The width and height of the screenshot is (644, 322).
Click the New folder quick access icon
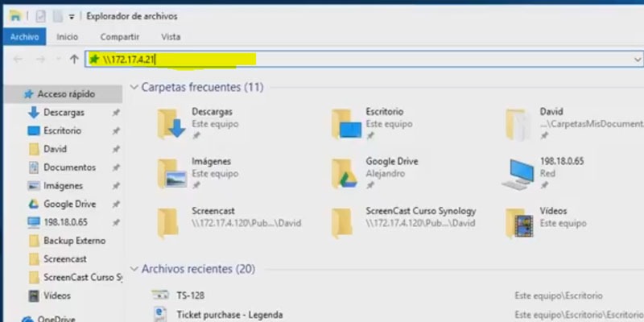[x=58, y=16]
